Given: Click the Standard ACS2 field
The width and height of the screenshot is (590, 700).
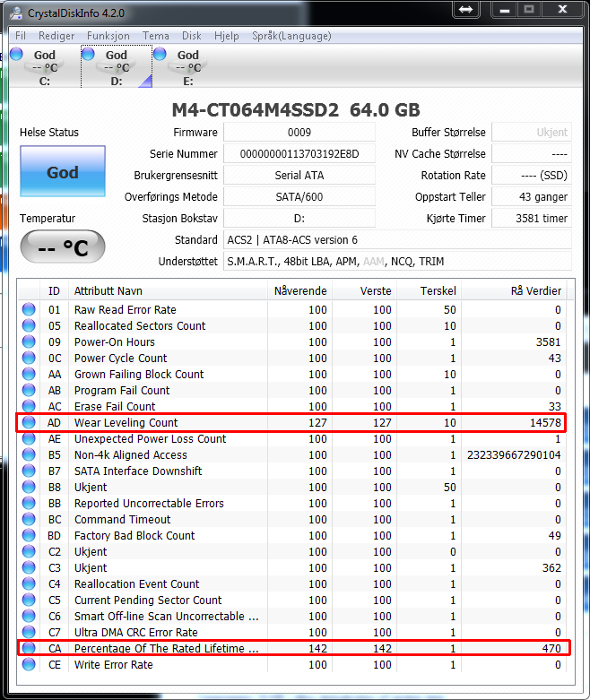Looking at the screenshot, I should point(397,239).
